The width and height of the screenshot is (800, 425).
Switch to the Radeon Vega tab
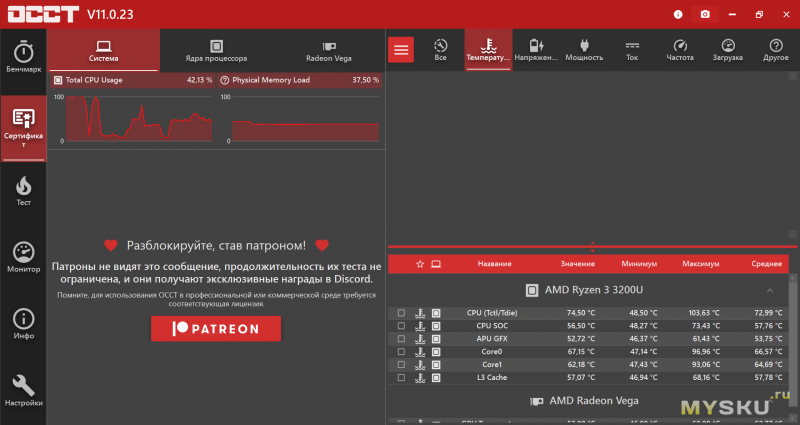[329, 51]
